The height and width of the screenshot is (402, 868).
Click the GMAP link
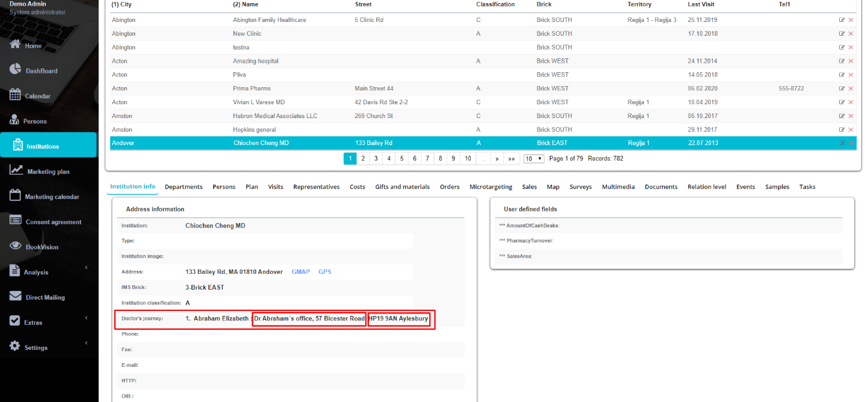tap(301, 272)
